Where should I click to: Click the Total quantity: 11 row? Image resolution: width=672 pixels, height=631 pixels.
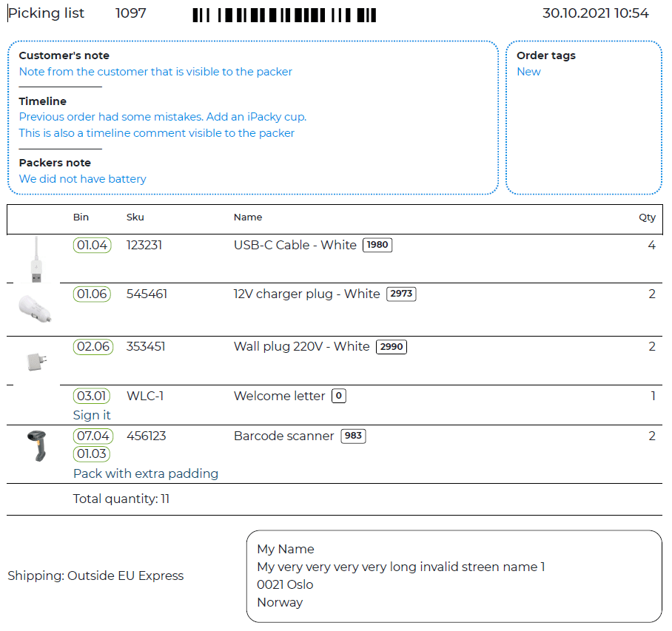(x=121, y=499)
